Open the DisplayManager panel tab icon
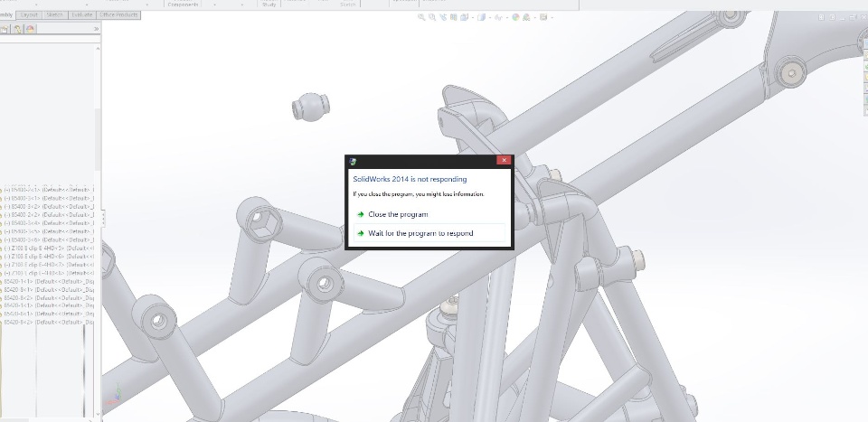 point(31,29)
